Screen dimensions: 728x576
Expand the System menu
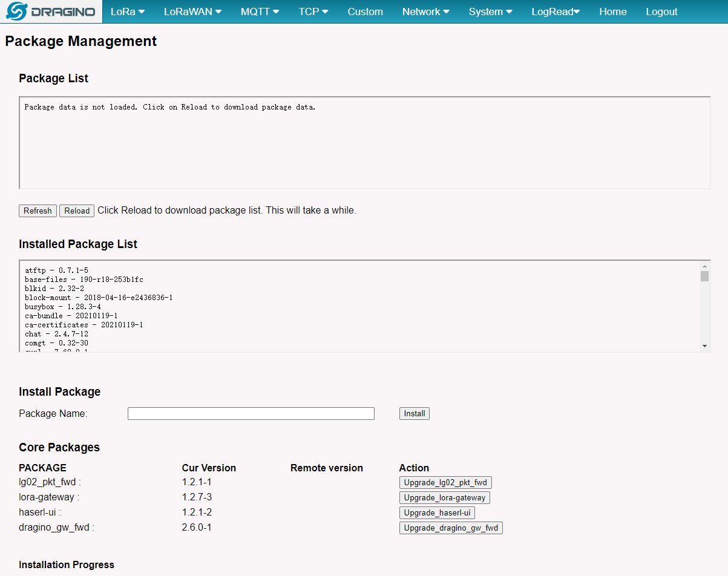[490, 11]
